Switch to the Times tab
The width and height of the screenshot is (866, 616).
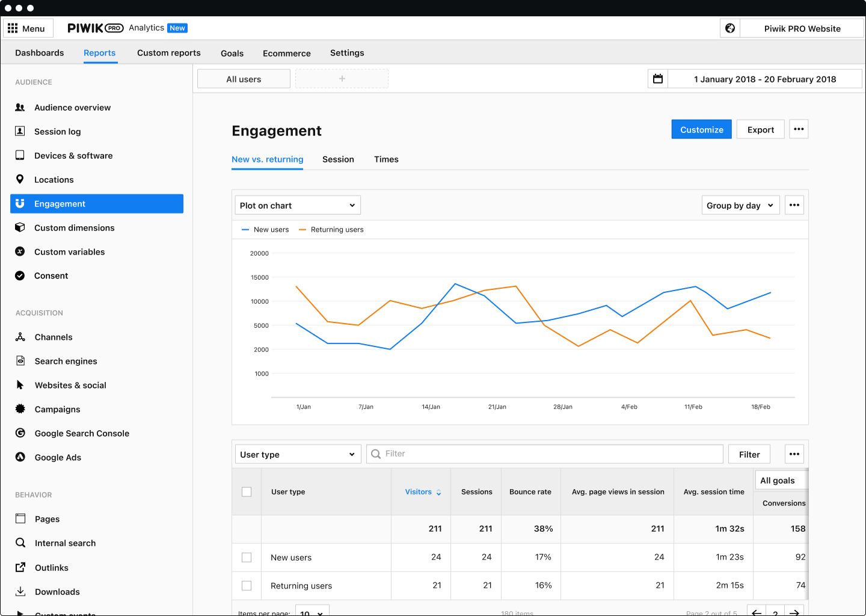pos(386,159)
